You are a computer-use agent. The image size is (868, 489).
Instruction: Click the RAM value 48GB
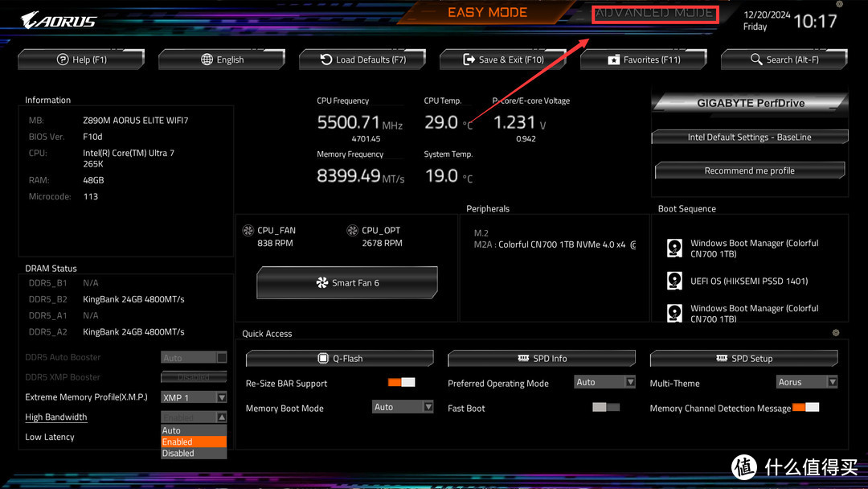(93, 180)
